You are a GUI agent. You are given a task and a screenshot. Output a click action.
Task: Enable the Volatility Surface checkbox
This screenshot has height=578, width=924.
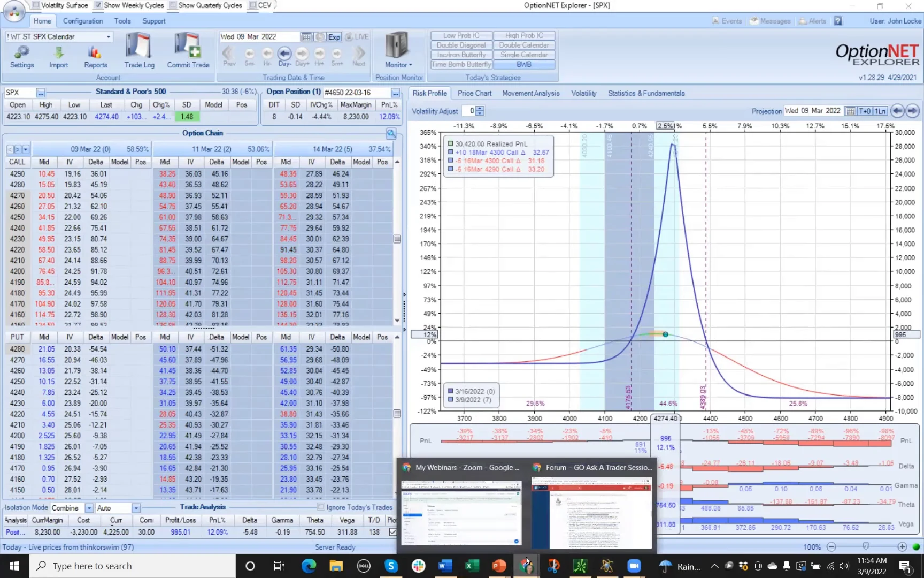(36, 5)
